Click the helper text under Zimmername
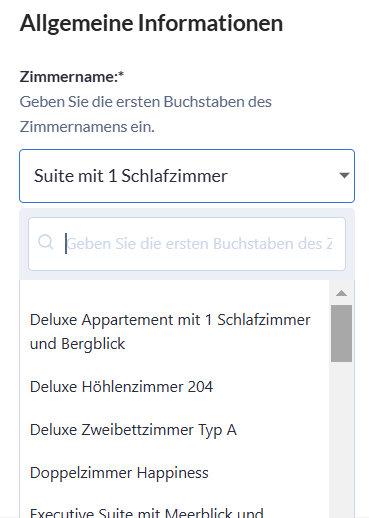Image resolution: width=369 pixels, height=518 pixels. 145,114
